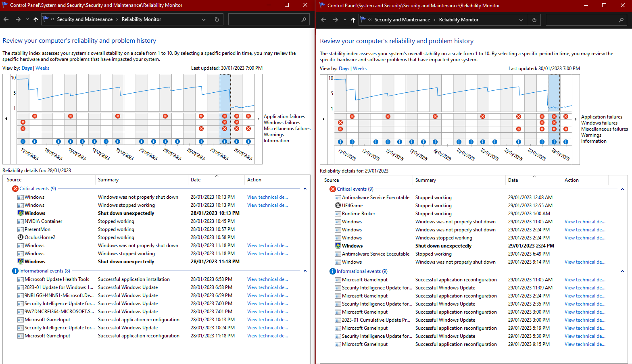
Task: Click the left chart's scroll-left arrow
Action: [6, 119]
